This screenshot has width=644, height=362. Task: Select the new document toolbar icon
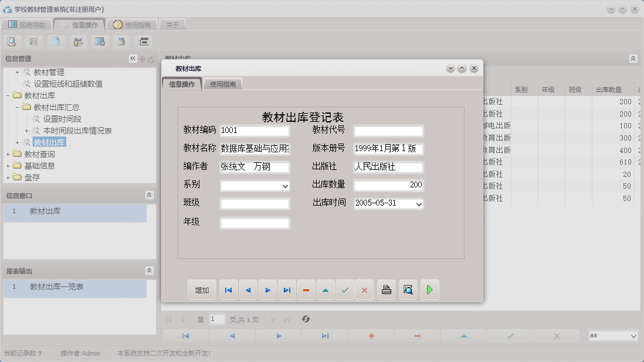(56, 42)
